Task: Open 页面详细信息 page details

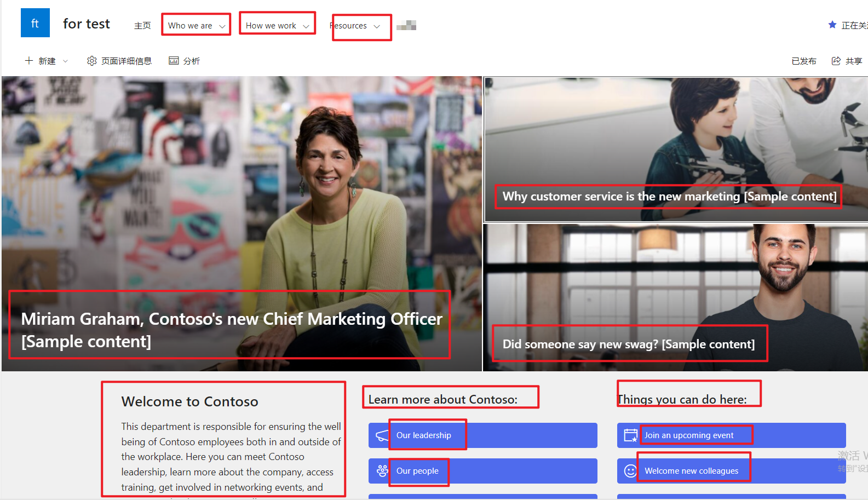Action: pyautogui.click(x=127, y=61)
